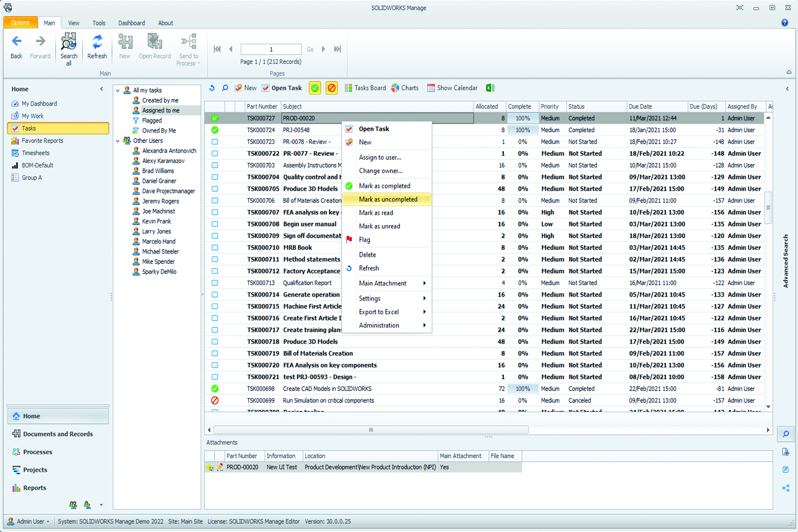Toggle checkbox for task TSK000710
The height and width of the screenshot is (532, 798).
point(215,248)
